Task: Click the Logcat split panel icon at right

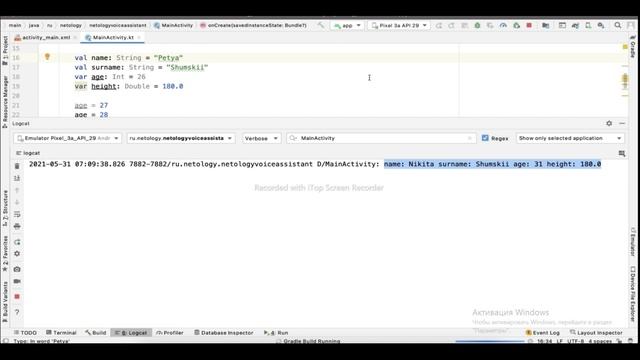Action: point(622,153)
